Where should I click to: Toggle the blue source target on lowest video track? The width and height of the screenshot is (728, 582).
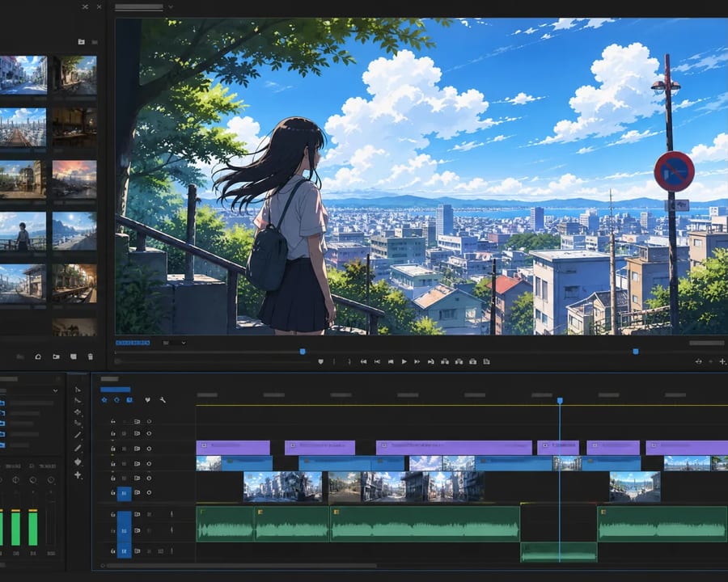[x=124, y=493]
